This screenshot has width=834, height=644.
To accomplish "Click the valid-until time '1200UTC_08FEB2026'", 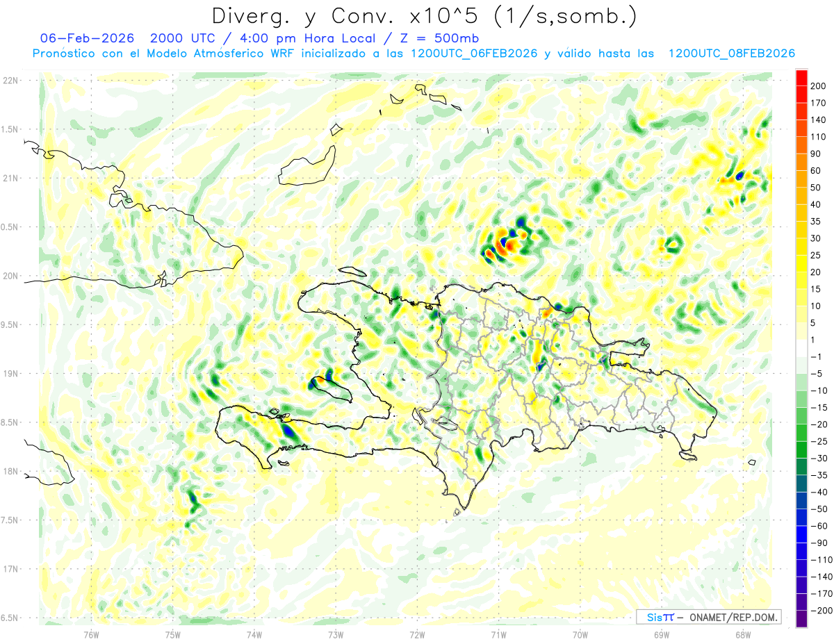I will click(731, 53).
